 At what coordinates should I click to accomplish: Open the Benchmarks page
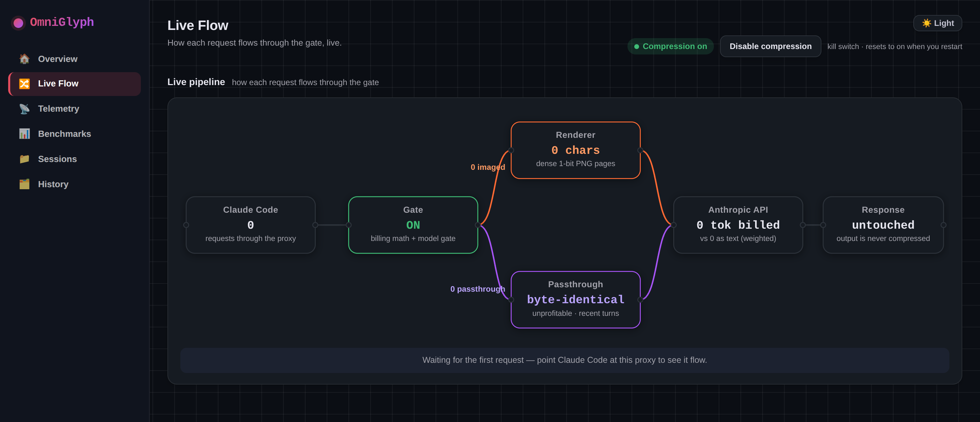tap(75, 134)
